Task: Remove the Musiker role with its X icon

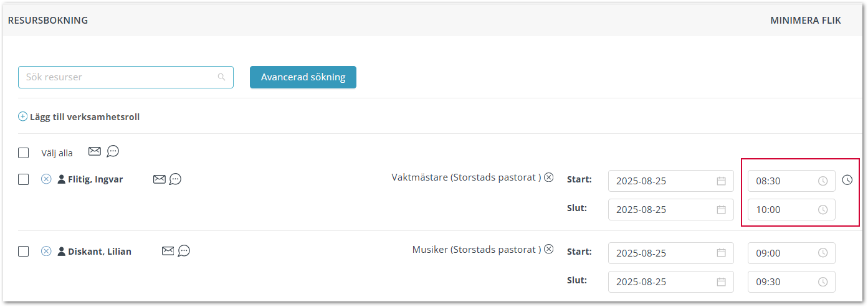Action: (548, 249)
